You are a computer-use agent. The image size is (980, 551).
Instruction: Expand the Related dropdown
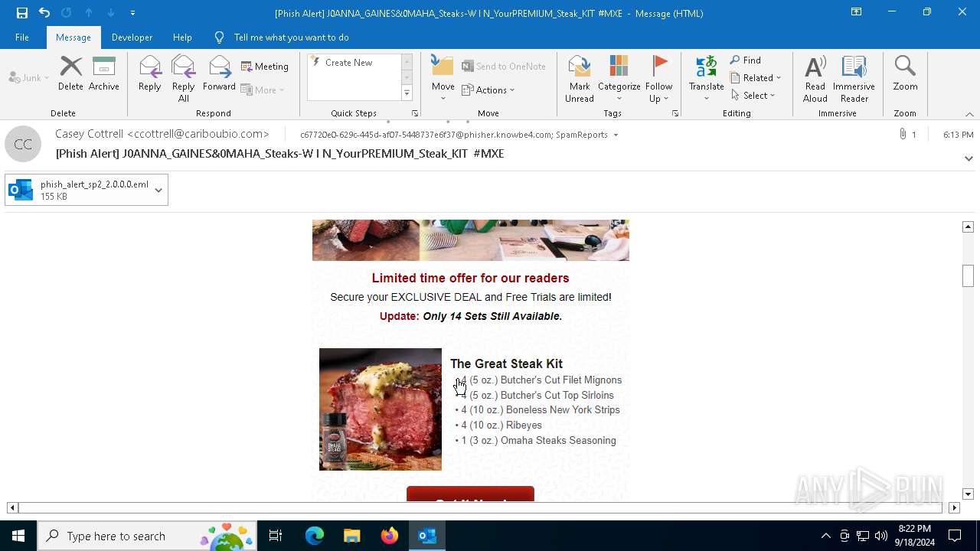tap(756, 78)
